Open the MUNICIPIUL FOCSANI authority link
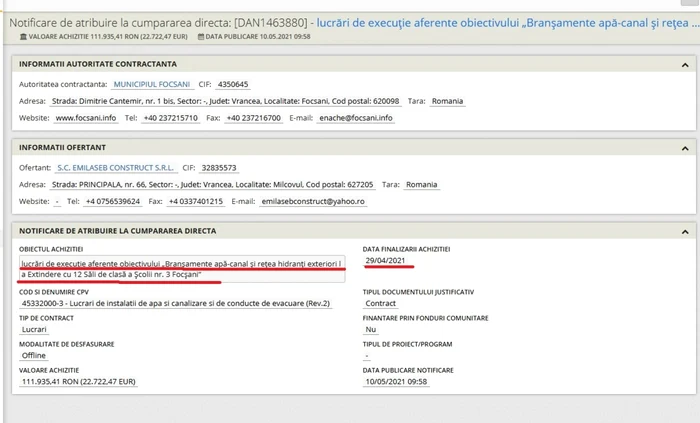This screenshot has width=700, height=423. click(x=152, y=84)
